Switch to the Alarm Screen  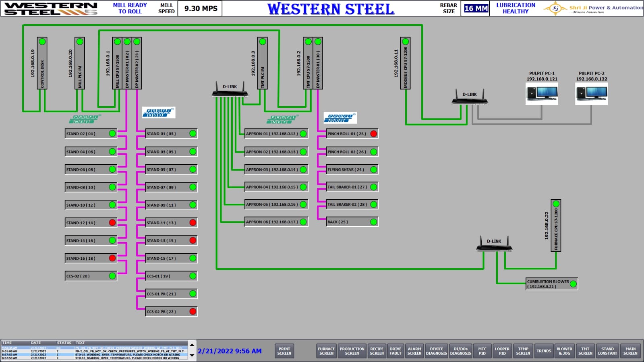pos(414,351)
